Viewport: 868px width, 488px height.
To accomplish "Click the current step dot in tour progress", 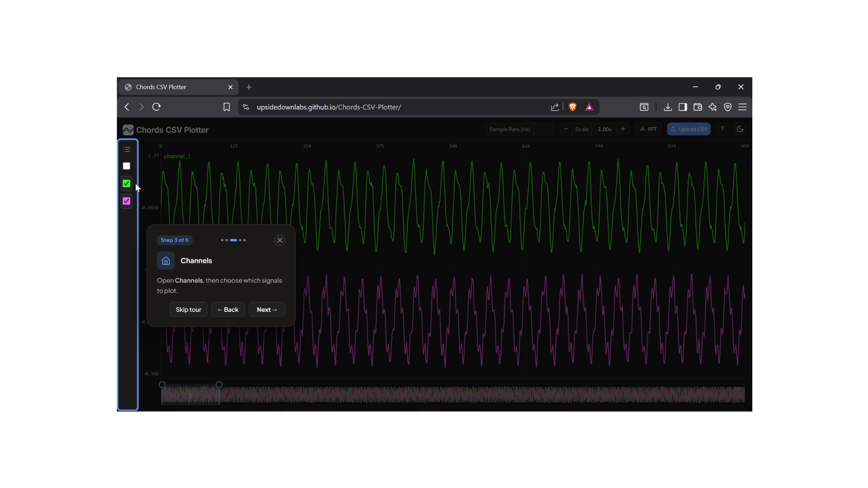I will (x=233, y=240).
